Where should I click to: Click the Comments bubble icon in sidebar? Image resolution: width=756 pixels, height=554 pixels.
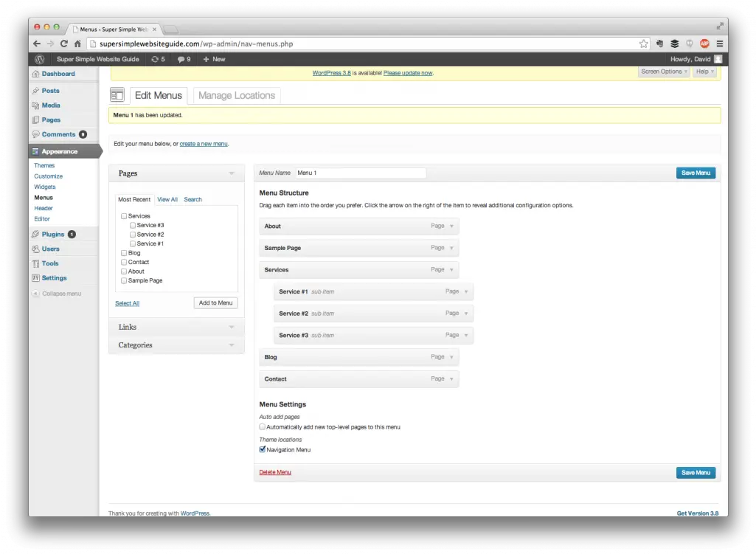35,134
